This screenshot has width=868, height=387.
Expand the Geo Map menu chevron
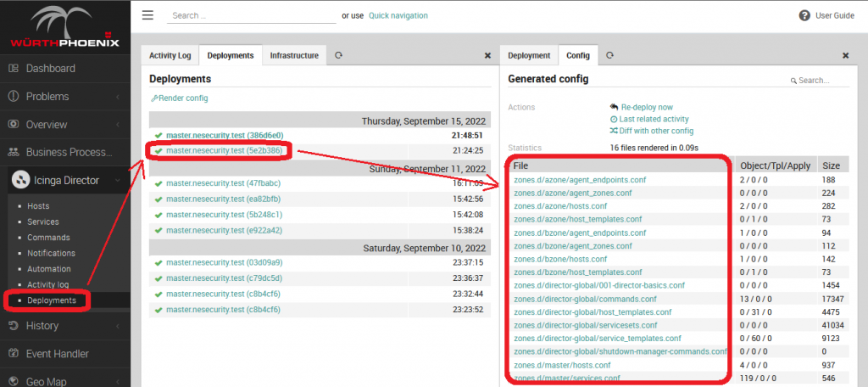118,381
